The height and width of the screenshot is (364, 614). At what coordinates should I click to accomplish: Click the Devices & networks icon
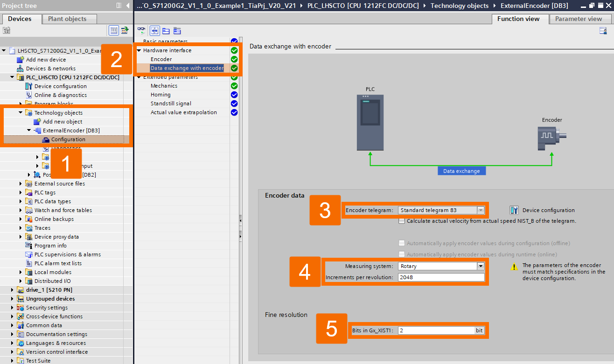pos(20,69)
